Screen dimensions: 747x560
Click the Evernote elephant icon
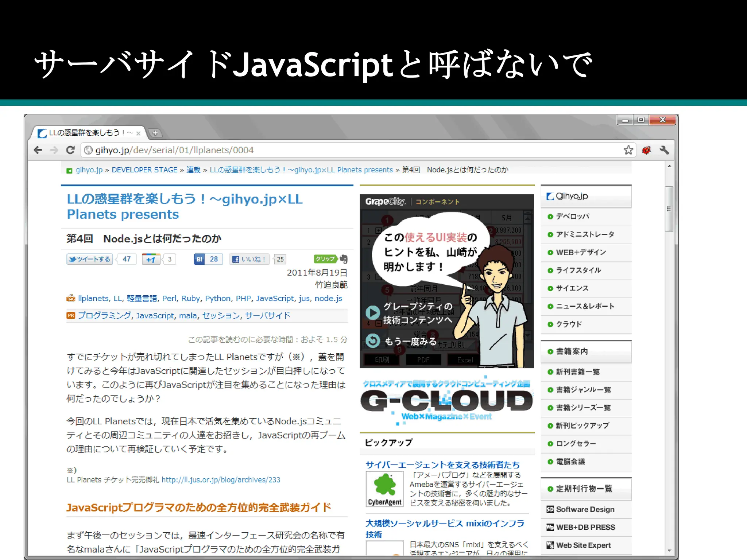[344, 259]
